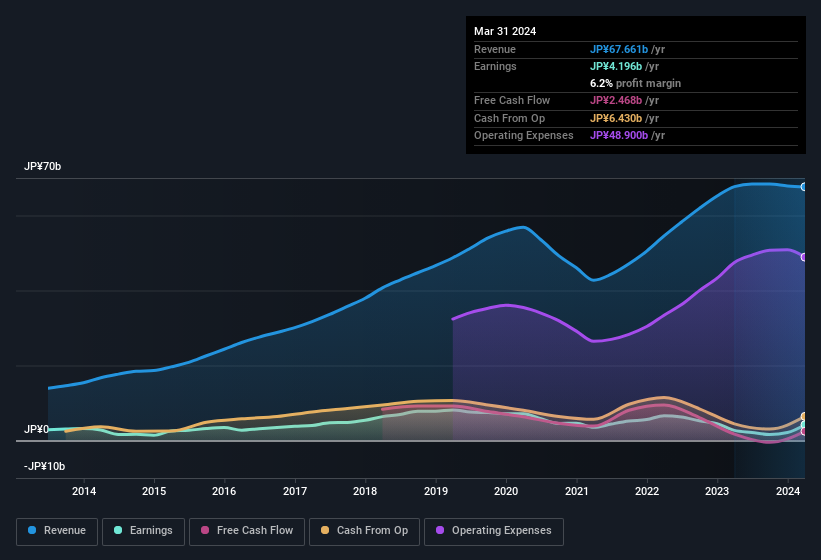Screen dimensions: 821x560
Task: Click the purple Operating Expenses dot
Action: [441, 531]
